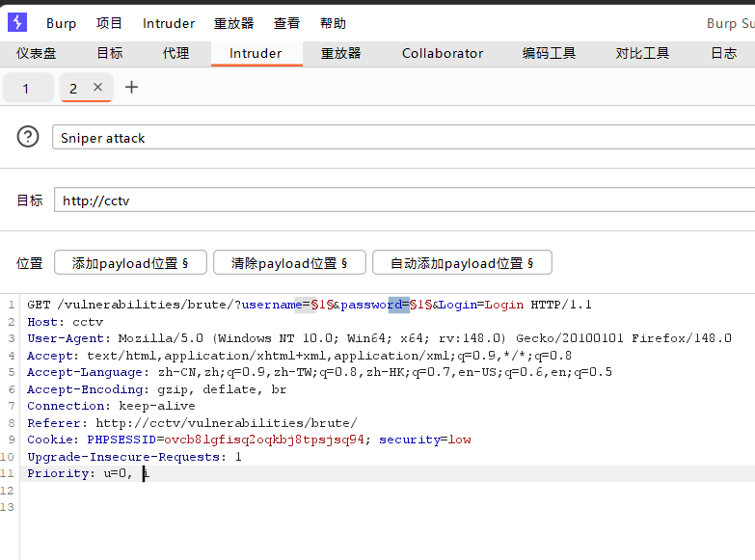The height and width of the screenshot is (560, 755).
Task: Click the Upgrade-Insecure-Requests header line
Action: [134, 457]
